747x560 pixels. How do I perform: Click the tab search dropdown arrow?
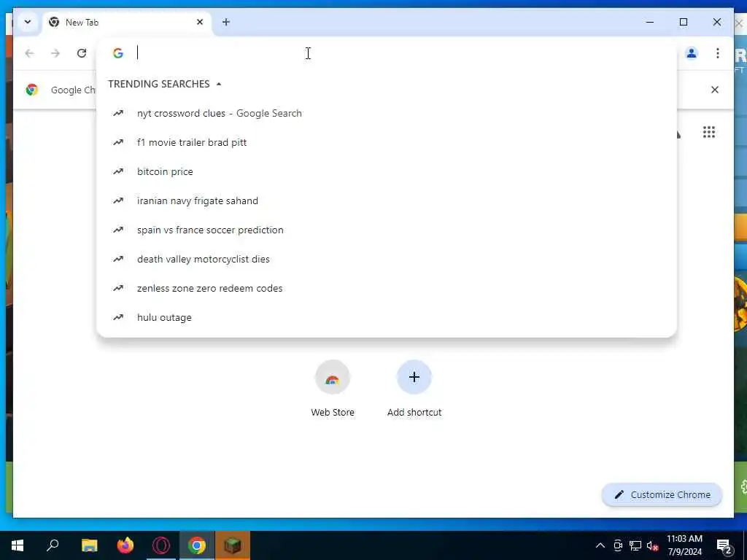tap(28, 22)
